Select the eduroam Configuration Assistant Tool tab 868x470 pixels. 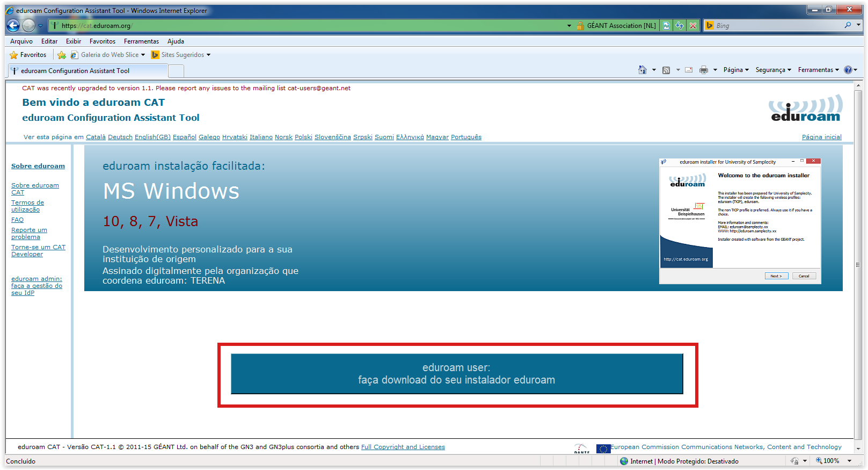(x=88, y=71)
